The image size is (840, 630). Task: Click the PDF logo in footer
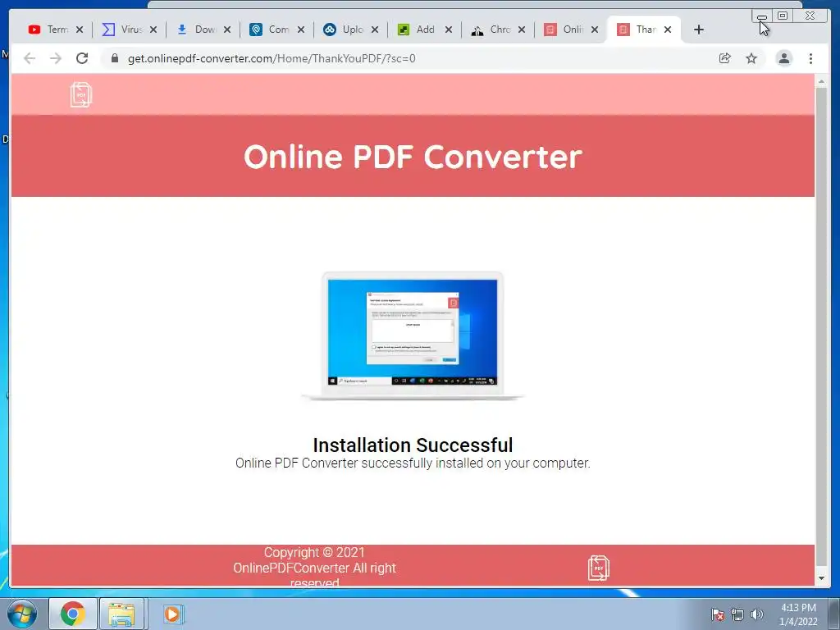(598, 568)
